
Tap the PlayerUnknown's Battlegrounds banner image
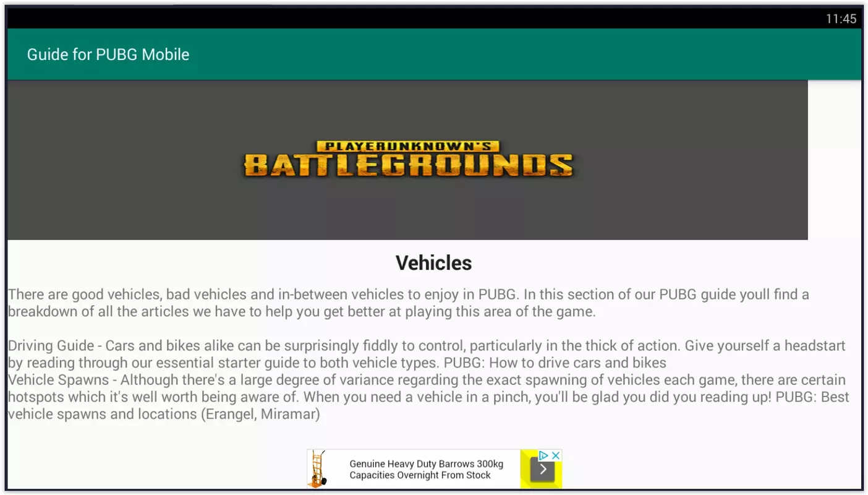[407, 160]
